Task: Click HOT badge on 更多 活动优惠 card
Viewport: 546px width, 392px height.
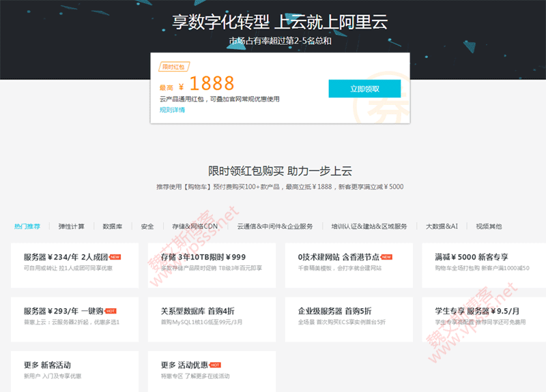Action: pos(215,365)
